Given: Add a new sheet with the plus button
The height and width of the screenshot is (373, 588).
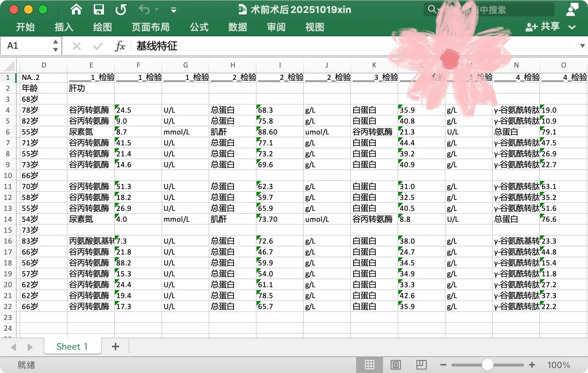Looking at the screenshot, I should click(115, 346).
